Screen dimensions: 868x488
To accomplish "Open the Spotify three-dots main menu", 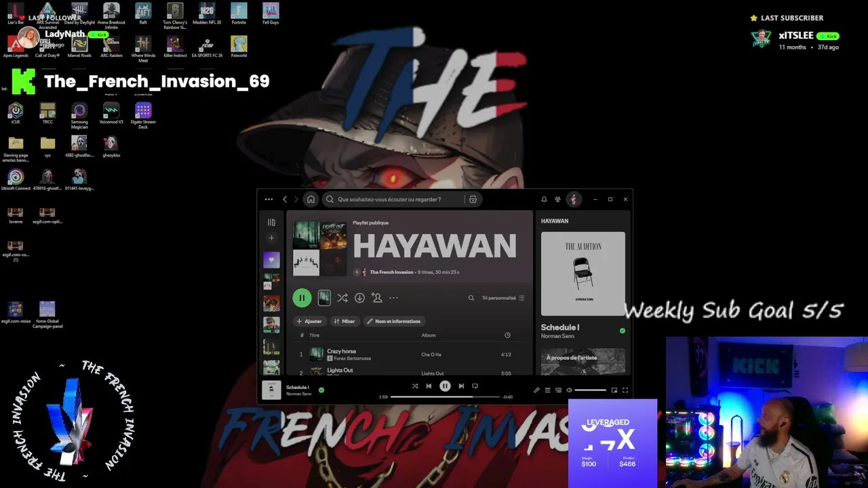I will [269, 199].
